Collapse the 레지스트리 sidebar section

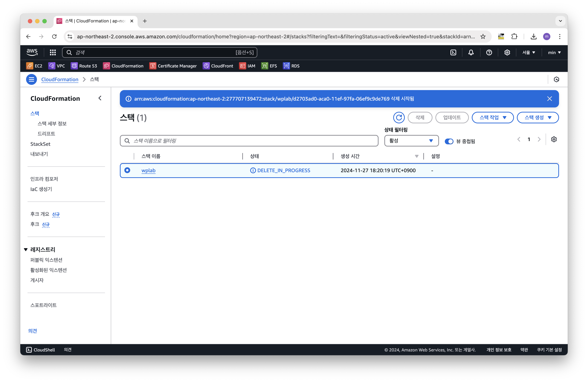point(26,249)
